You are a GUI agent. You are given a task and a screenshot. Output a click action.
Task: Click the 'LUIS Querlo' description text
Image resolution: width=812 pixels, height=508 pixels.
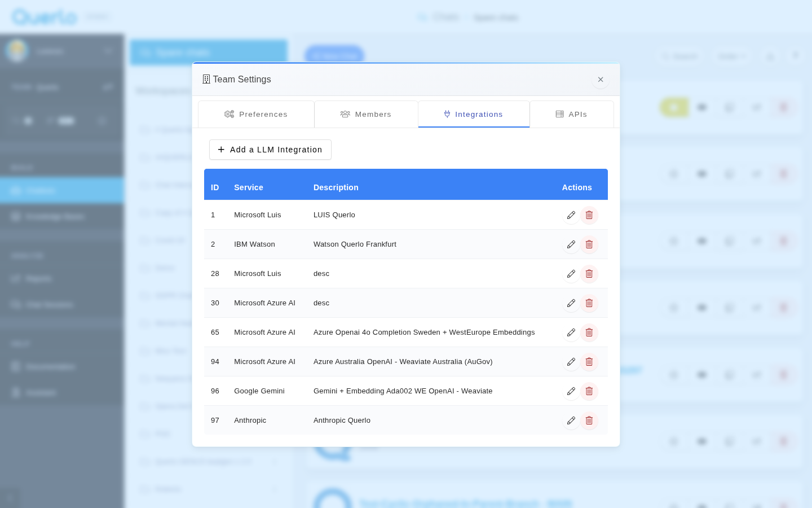334,215
